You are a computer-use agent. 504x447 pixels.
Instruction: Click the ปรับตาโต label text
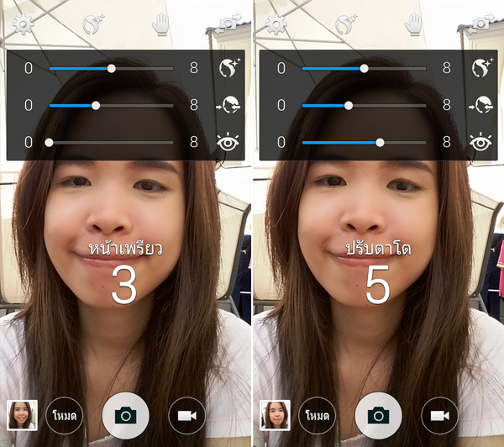tap(378, 249)
